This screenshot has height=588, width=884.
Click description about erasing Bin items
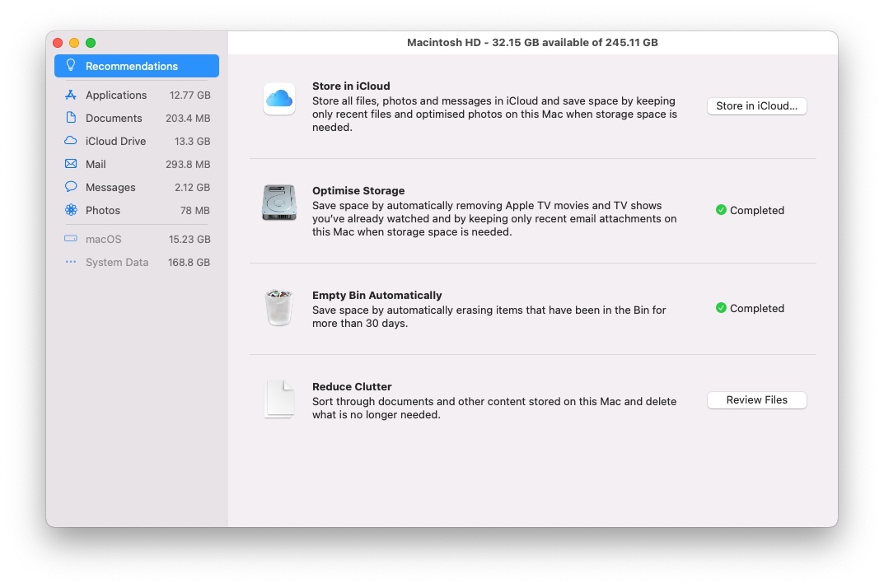489,317
